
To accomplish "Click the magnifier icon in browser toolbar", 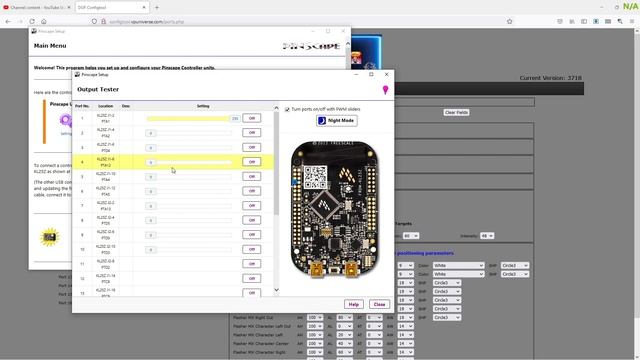I will [x=620, y=21].
